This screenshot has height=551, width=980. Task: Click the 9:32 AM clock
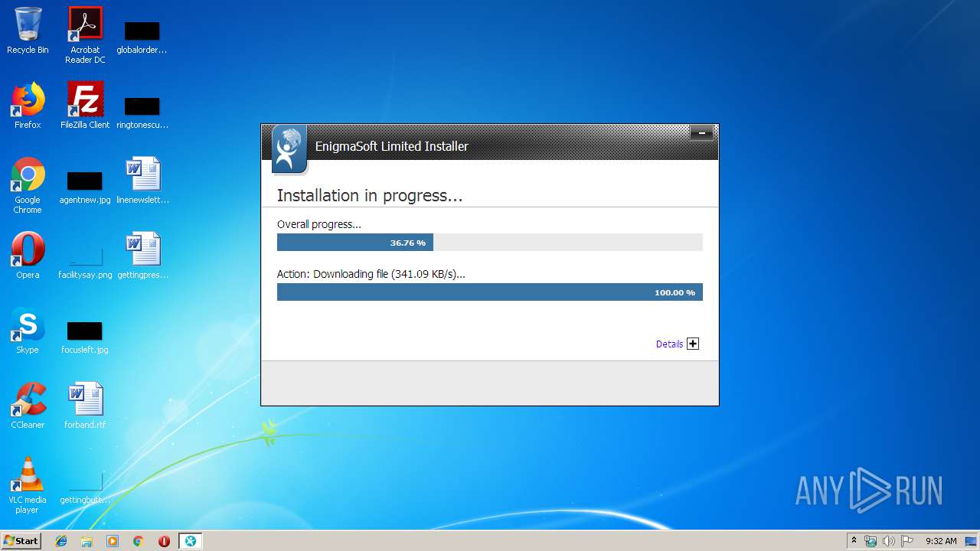coord(941,541)
